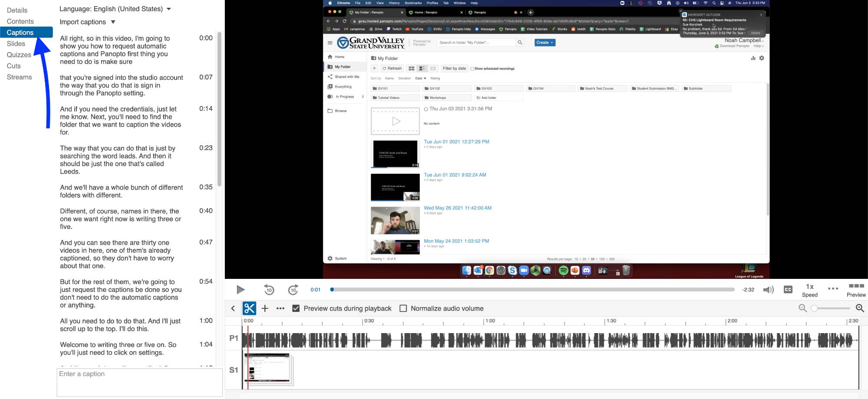This screenshot has width=868, height=399.
Task: Click the Enter a caption field
Action: [x=139, y=382]
